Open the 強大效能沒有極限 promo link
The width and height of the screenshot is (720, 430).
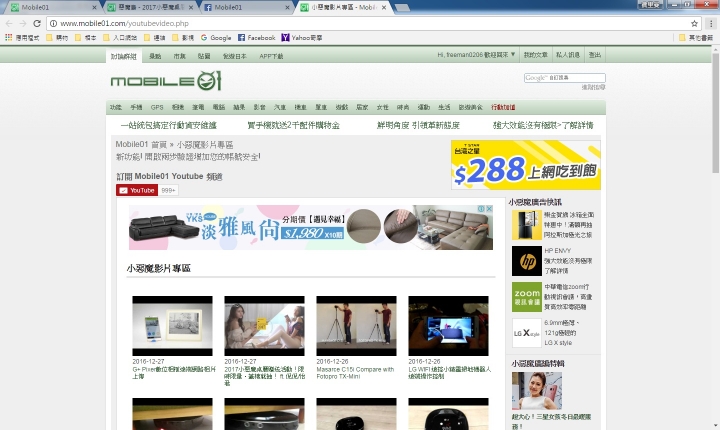pyautogui.click(x=543, y=125)
